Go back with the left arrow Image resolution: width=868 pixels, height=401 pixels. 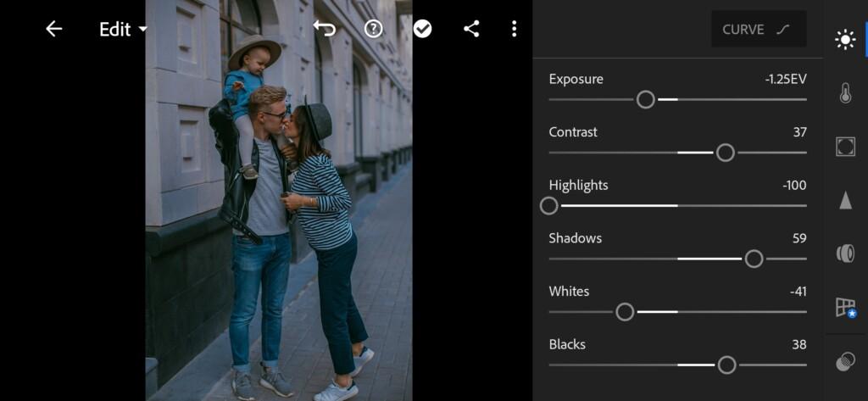point(53,29)
